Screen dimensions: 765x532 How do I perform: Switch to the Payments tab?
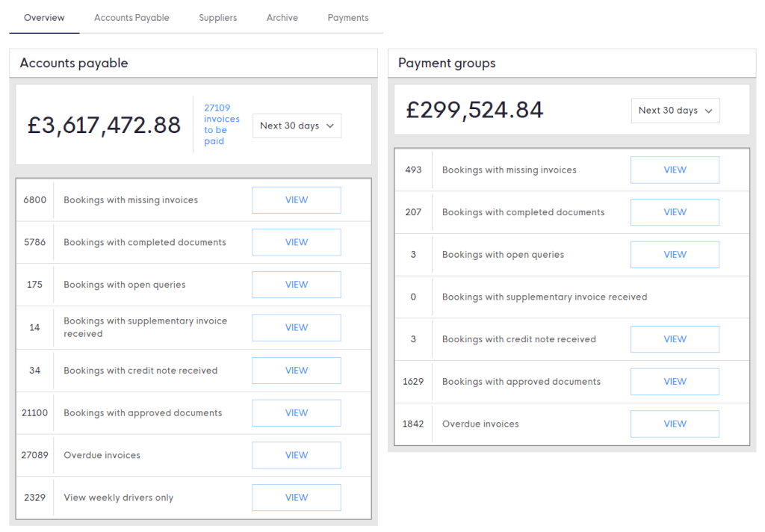[x=348, y=18]
